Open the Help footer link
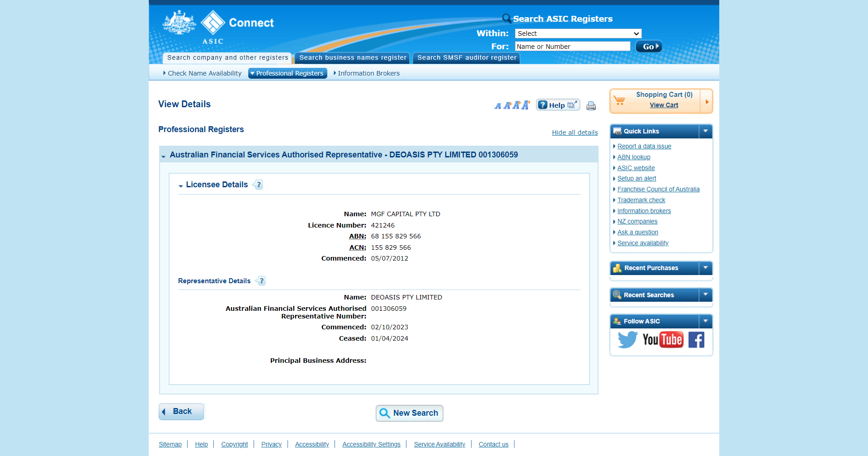 coord(201,444)
